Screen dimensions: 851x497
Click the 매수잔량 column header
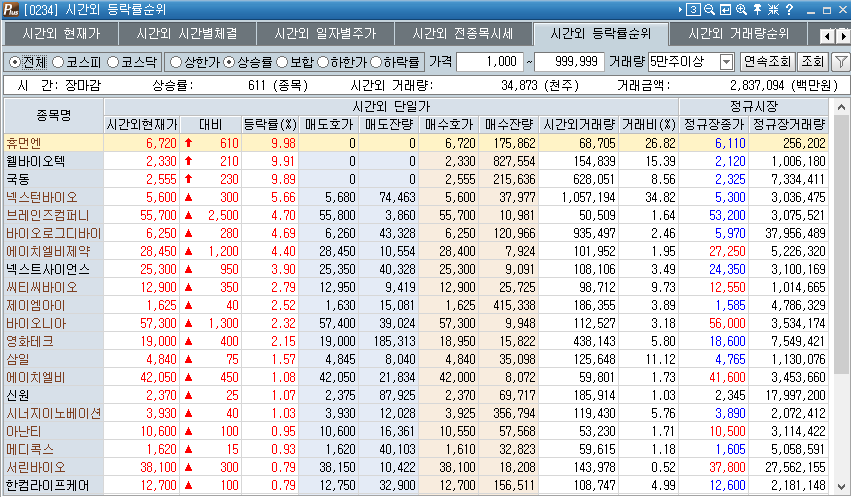pyautogui.click(x=509, y=125)
